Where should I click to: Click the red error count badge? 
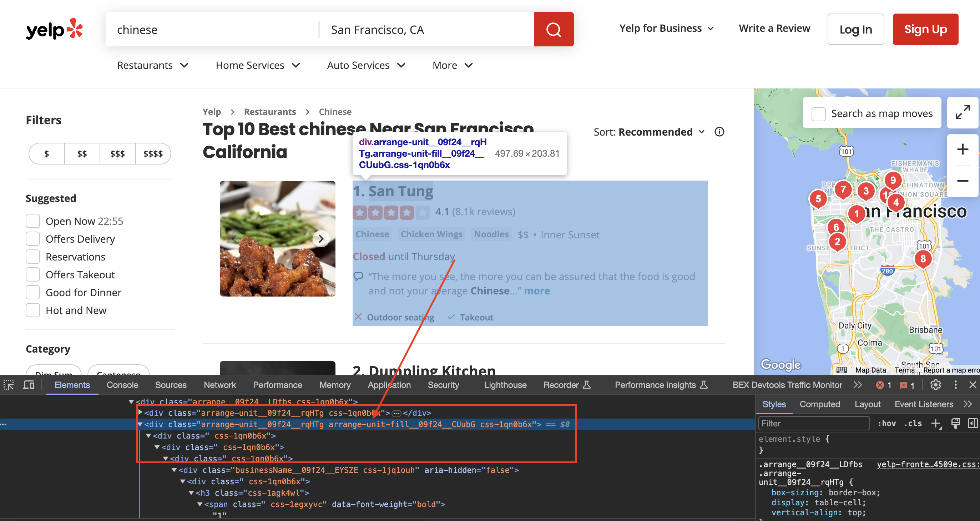point(884,385)
